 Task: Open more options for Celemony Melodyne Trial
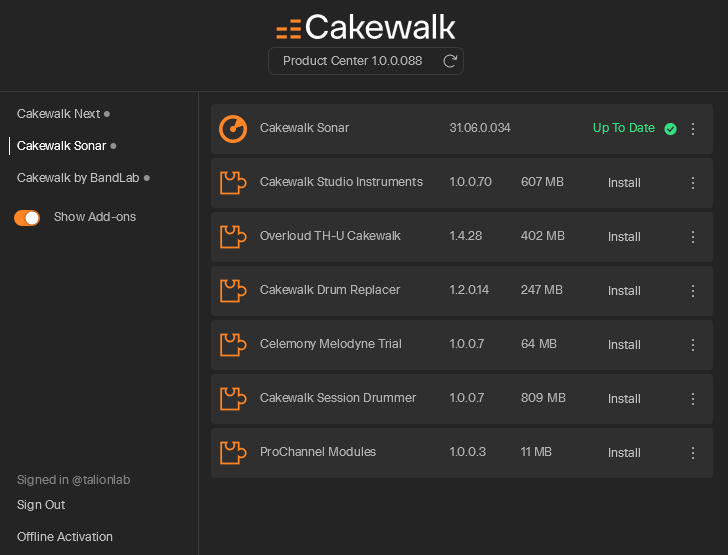(x=693, y=345)
